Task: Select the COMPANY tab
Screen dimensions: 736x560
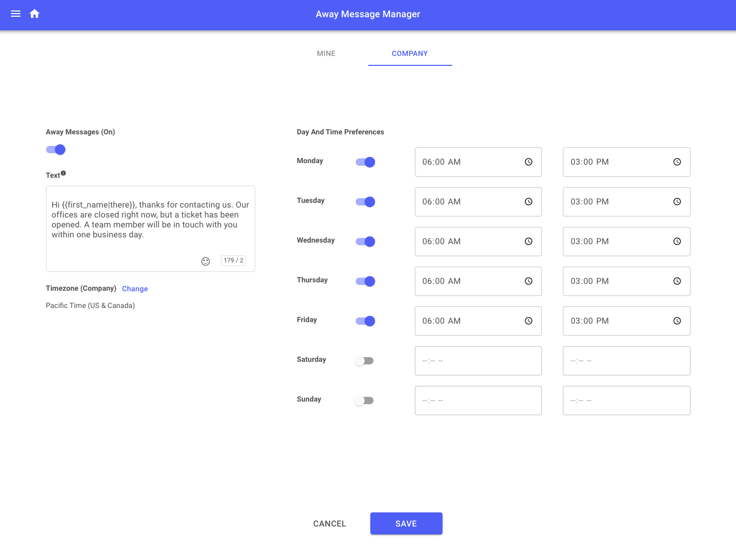Action: [410, 53]
